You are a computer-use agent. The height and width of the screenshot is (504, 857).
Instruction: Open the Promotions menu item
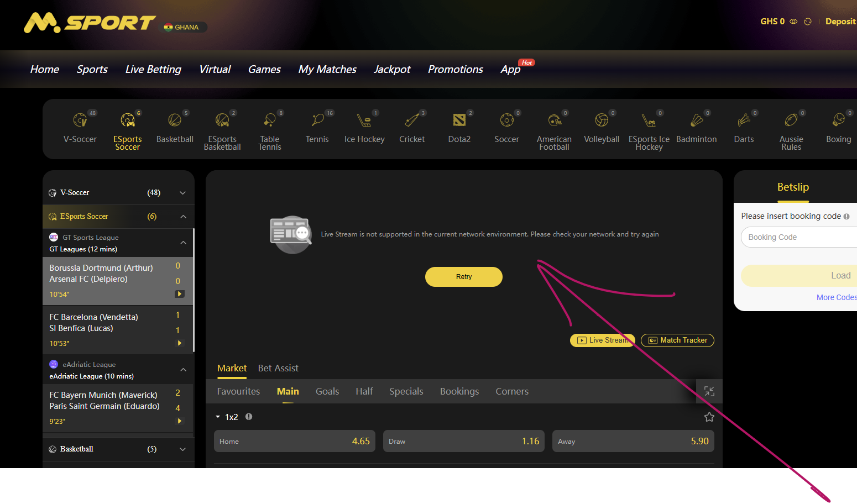click(456, 69)
